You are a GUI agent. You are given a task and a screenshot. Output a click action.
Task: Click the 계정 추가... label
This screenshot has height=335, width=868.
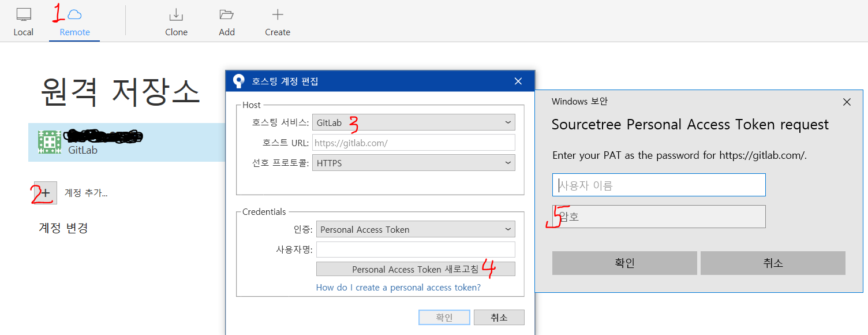point(86,193)
